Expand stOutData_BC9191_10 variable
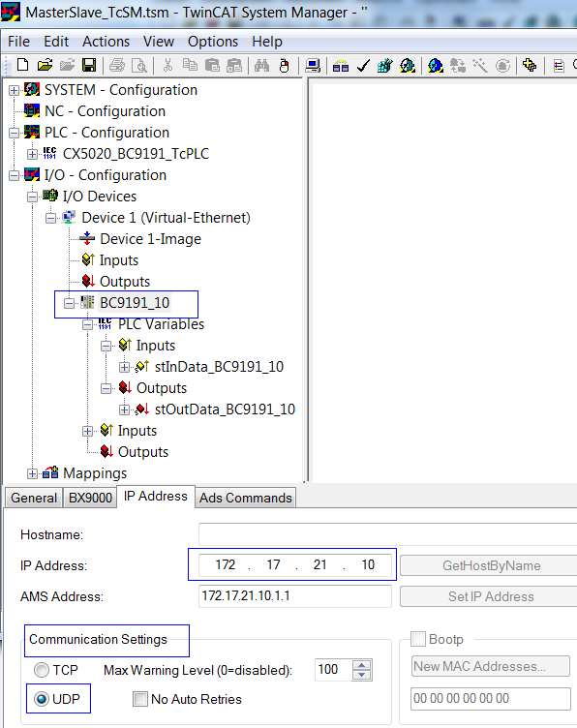The width and height of the screenshot is (577, 728). pos(124,409)
